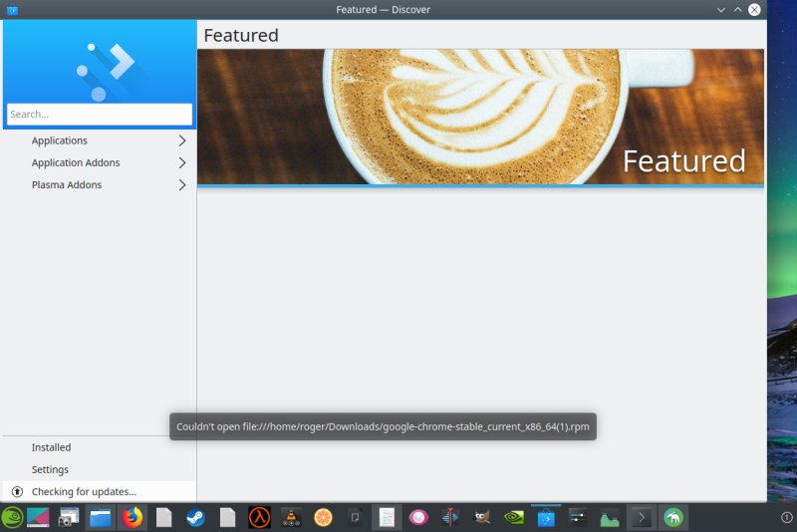797x532 pixels.
Task: Dismiss the Couldn't open file notification
Action: tap(383, 427)
